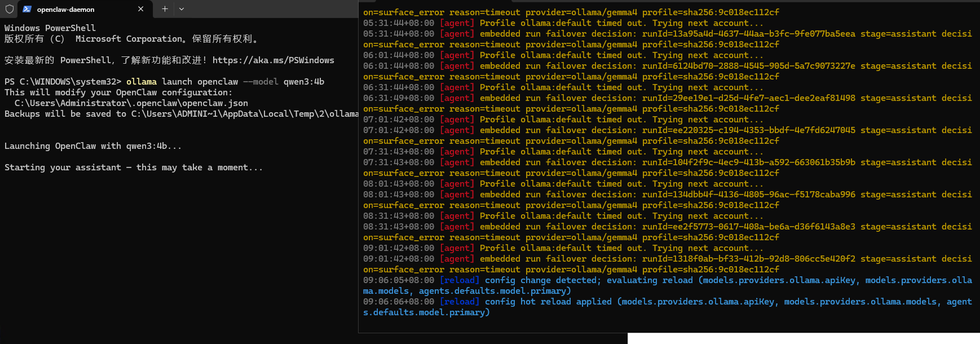Click the 07:31:43 embedded run failover line
The width and height of the screenshot is (980, 344).
pyautogui.click(x=668, y=162)
